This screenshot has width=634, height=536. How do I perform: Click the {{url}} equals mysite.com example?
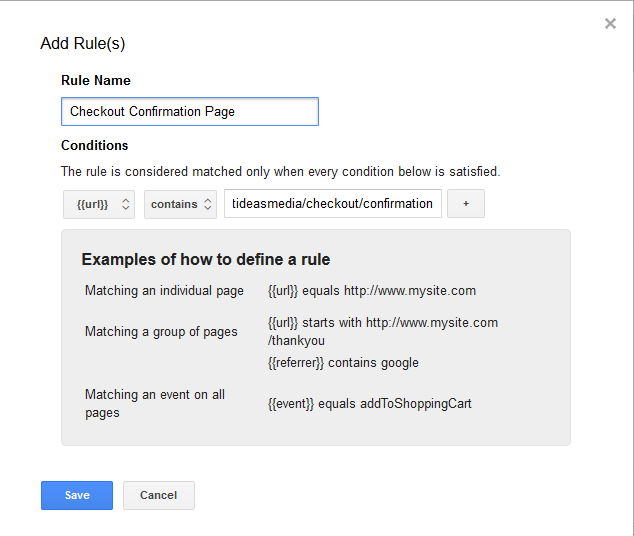pyautogui.click(x=372, y=291)
